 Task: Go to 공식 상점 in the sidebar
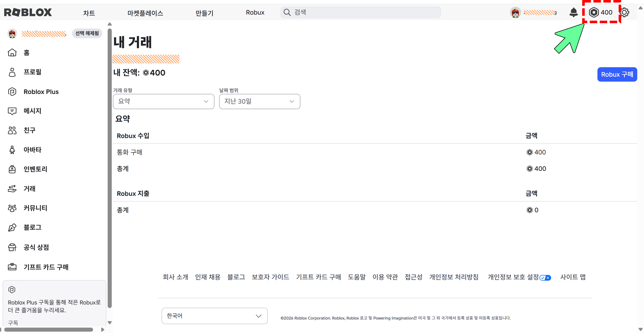click(x=36, y=247)
